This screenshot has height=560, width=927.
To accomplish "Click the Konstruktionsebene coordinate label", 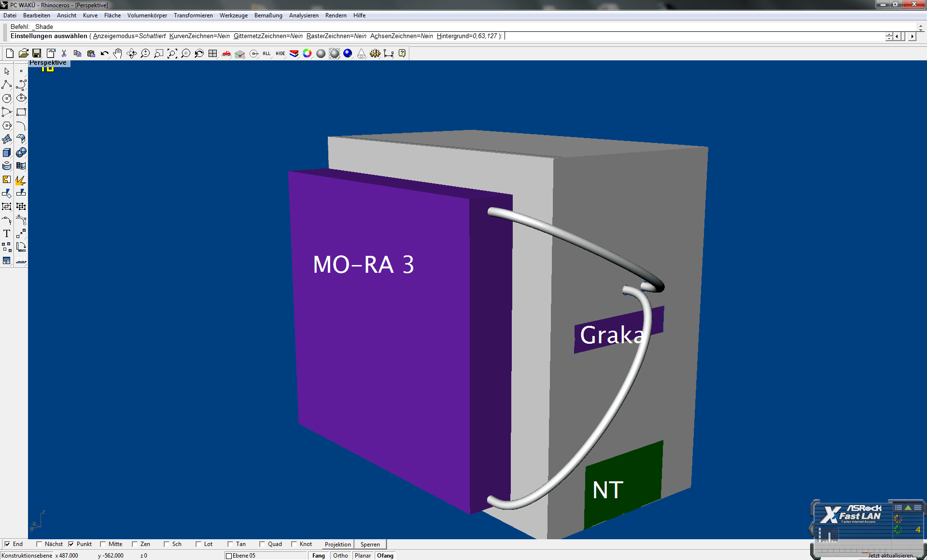I will 27,556.
